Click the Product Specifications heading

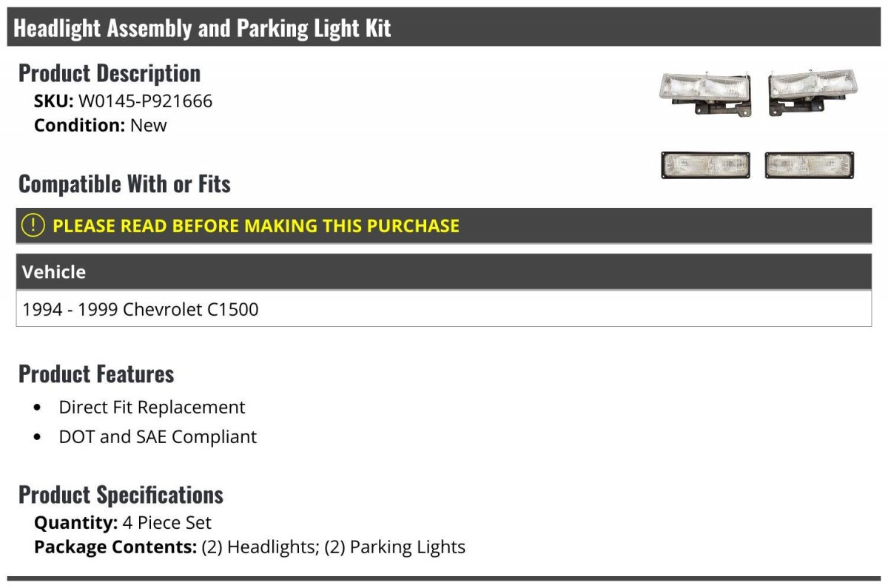point(121,494)
